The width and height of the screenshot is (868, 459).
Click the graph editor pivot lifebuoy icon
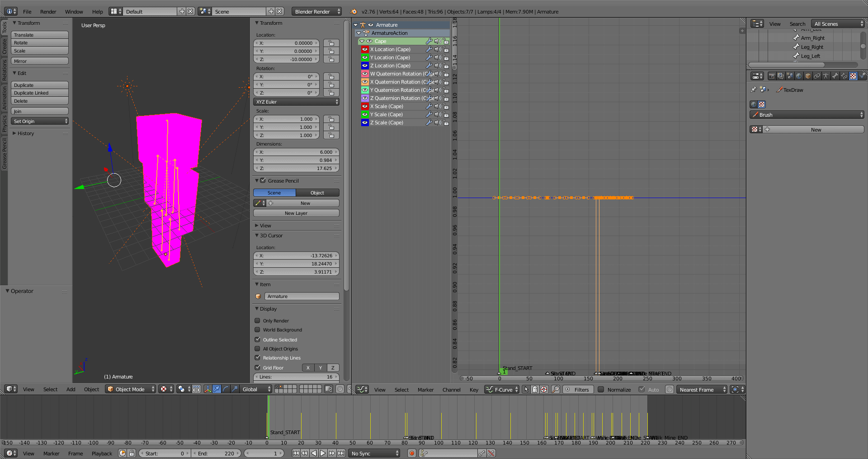pos(544,389)
